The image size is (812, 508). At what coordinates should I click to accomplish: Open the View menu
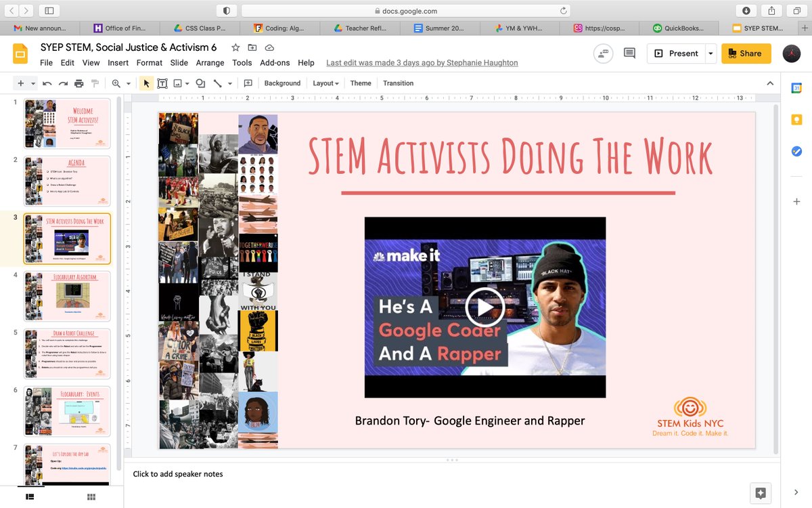tap(91, 62)
